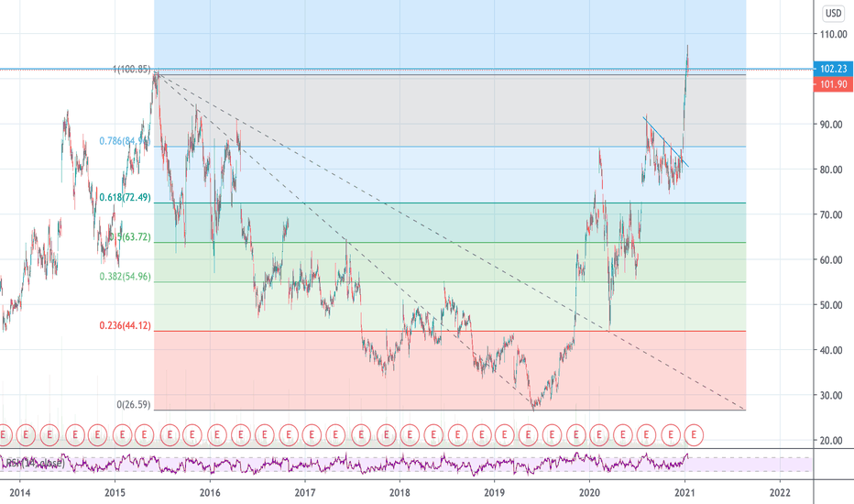Viewport: 854px width, 504px height.
Task: Click the 20.00 price scale value
Action: [831, 440]
